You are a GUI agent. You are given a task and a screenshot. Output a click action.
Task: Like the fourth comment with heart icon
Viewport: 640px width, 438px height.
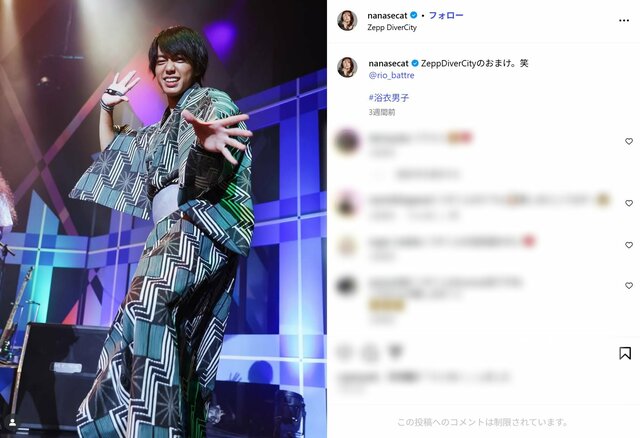[x=629, y=286]
